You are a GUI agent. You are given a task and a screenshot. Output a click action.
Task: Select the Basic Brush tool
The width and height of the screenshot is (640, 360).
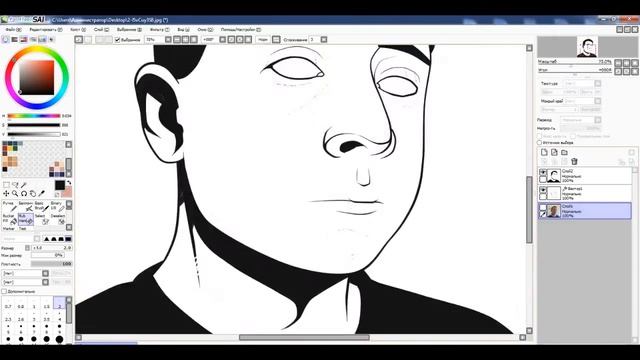click(42, 206)
